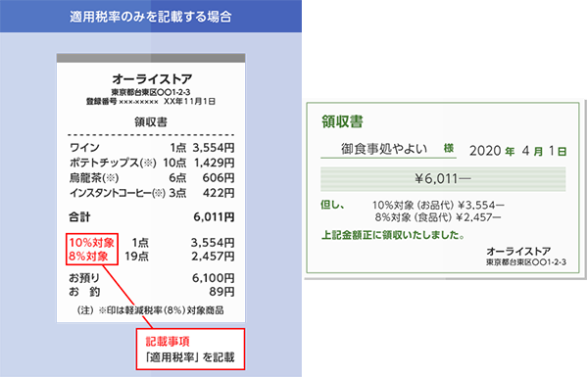Click the footnote ※印は軽減税率(8%)対象商品
Viewport: 588px width, 377px height.
pyautogui.click(x=161, y=310)
